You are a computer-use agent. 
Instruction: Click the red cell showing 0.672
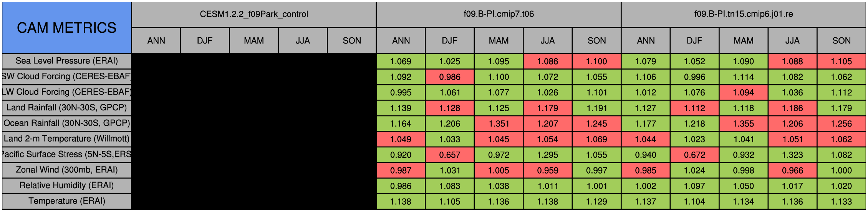[x=694, y=155]
